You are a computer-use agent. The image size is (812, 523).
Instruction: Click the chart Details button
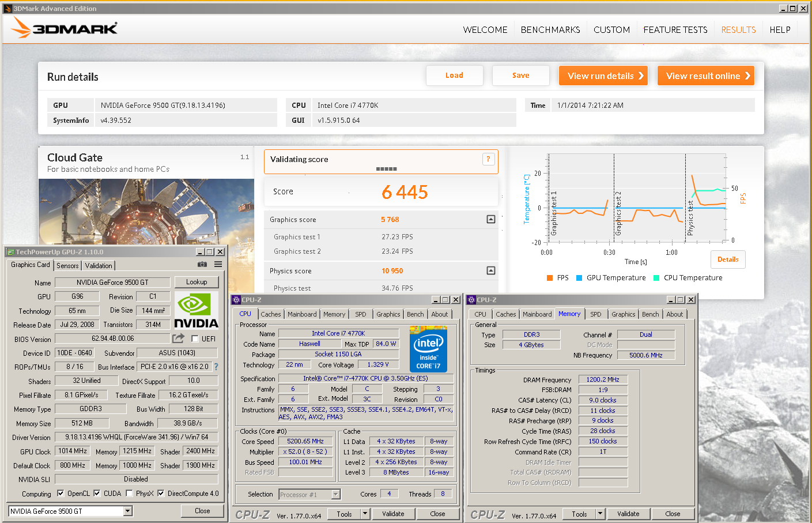(728, 259)
